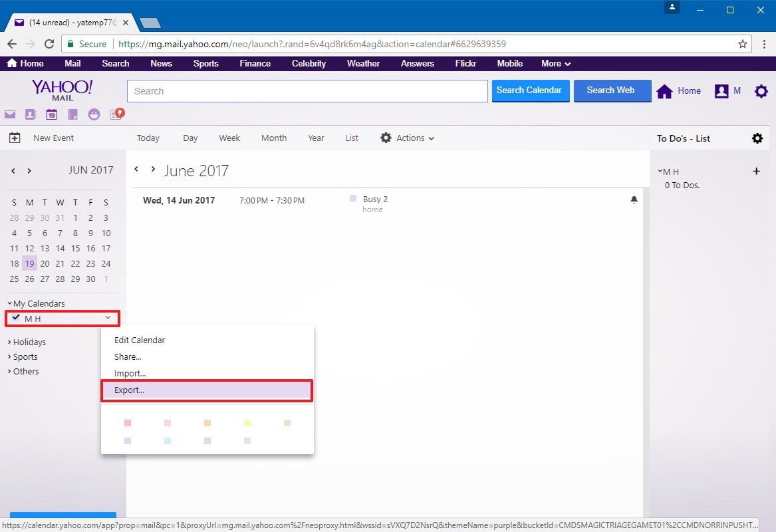Open the Busy 2 event entry
The image size is (776, 532).
tap(375, 199)
